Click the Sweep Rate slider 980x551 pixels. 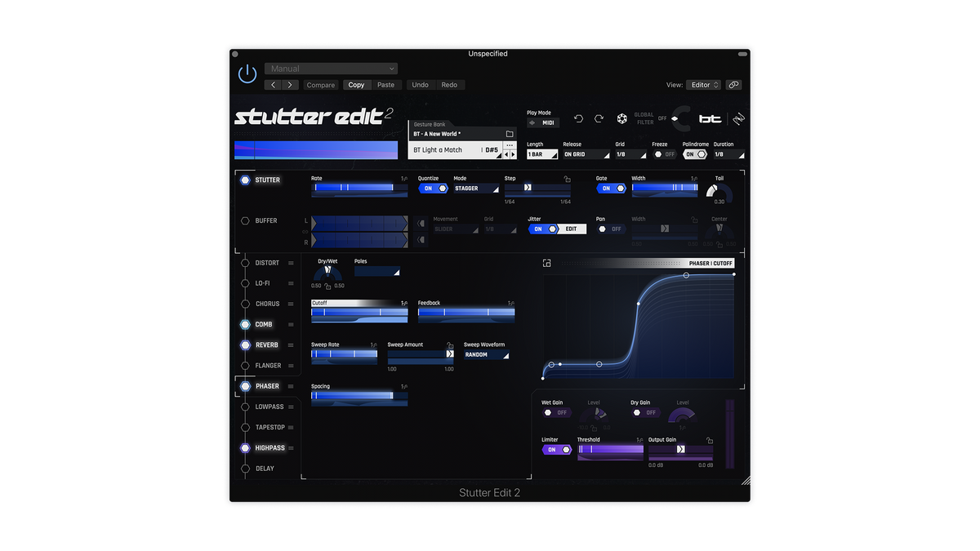coord(345,355)
